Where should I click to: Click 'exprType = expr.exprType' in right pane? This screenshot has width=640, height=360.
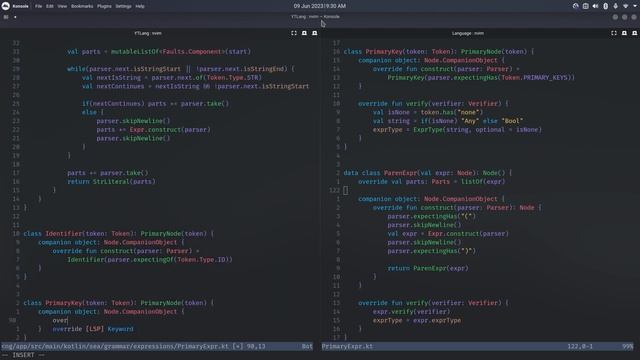[x=417, y=320]
